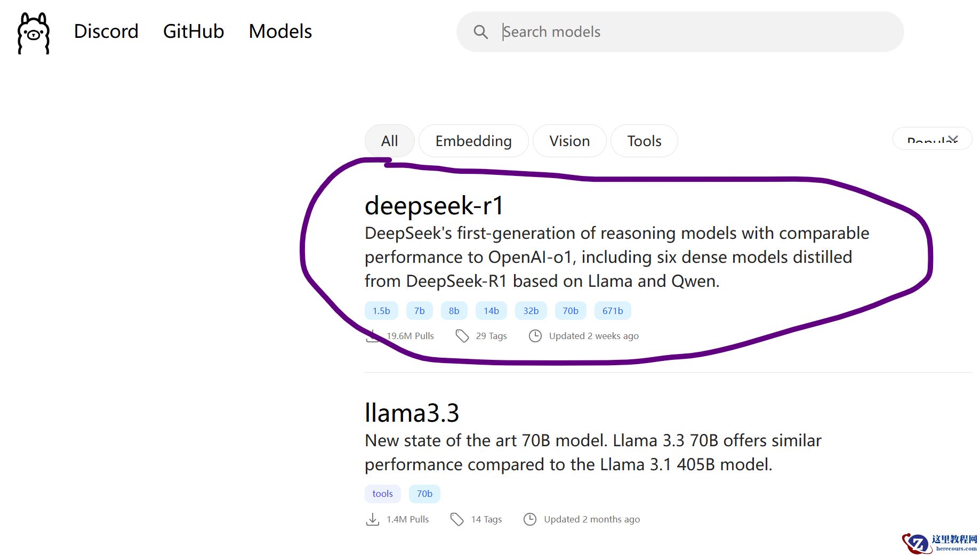Click the clock icon beside Updated 2 months ago
980x555 pixels.
(x=529, y=519)
